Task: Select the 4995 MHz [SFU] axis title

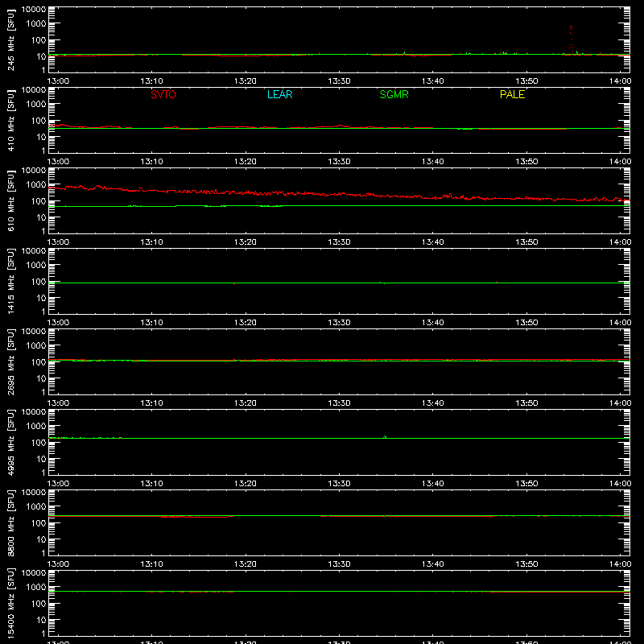Action: [10, 442]
